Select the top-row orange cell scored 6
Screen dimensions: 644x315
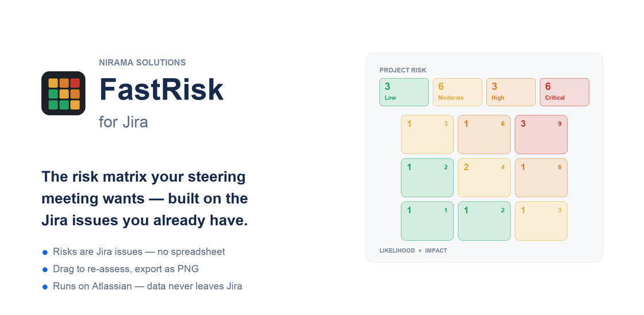tap(484, 135)
